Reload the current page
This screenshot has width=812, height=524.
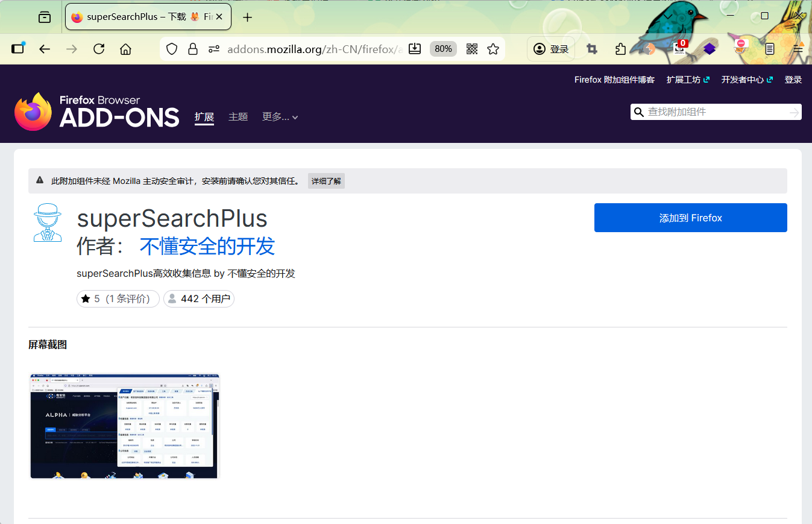(99, 49)
